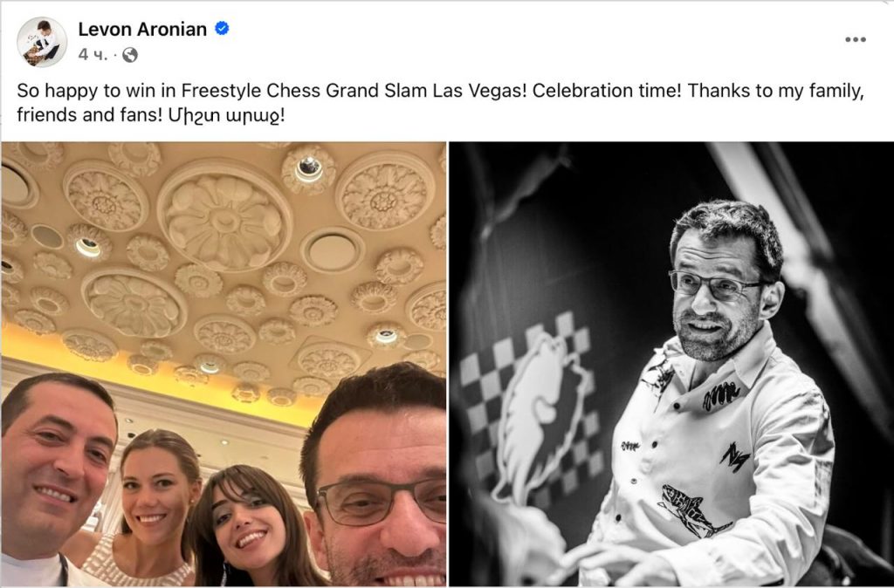
Task: Click the fish graphic on the white shirt
Action: click(692, 510)
